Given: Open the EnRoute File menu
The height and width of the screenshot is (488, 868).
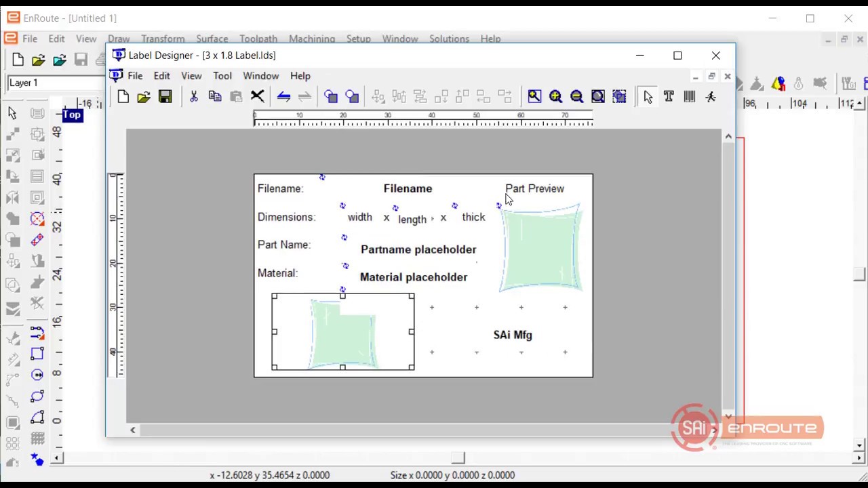Looking at the screenshot, I should (x=30, y=39).
